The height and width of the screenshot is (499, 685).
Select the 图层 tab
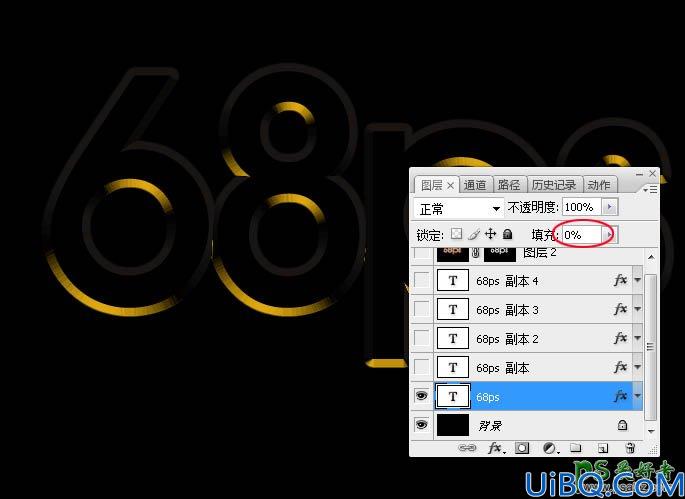coord(432,185)
